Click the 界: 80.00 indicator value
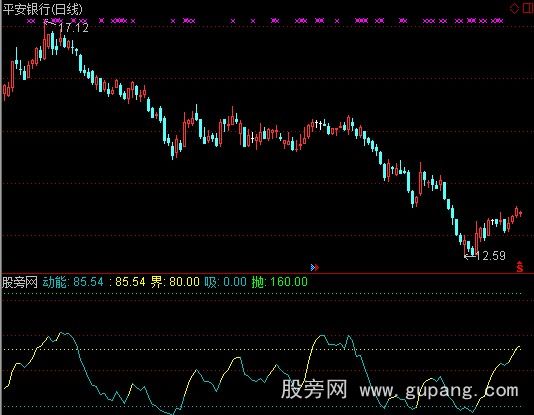The width and height of the screenshot is (534, 415). point(175,282)
